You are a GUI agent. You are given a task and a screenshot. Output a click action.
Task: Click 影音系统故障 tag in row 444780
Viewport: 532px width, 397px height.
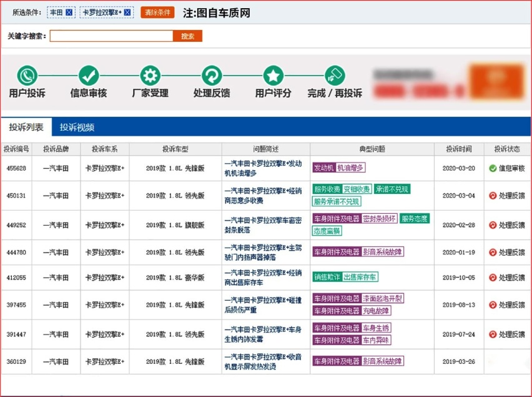[382, 252]
